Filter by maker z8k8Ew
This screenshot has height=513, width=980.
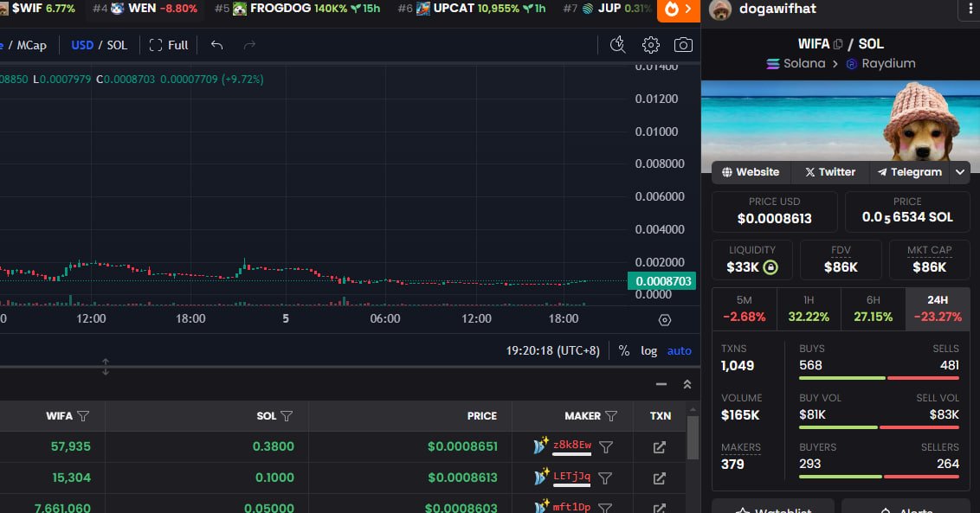coord(606,447)
